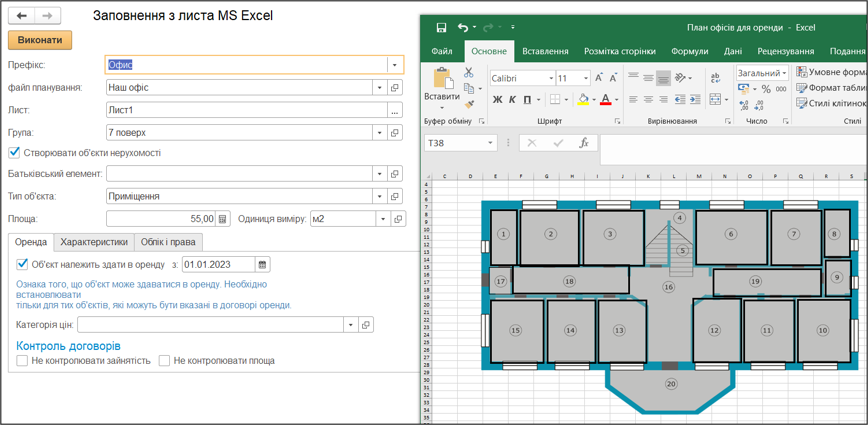Toggle bold Ж formatting
This screenshot has height=425, width=868.
tap(497, 100)
